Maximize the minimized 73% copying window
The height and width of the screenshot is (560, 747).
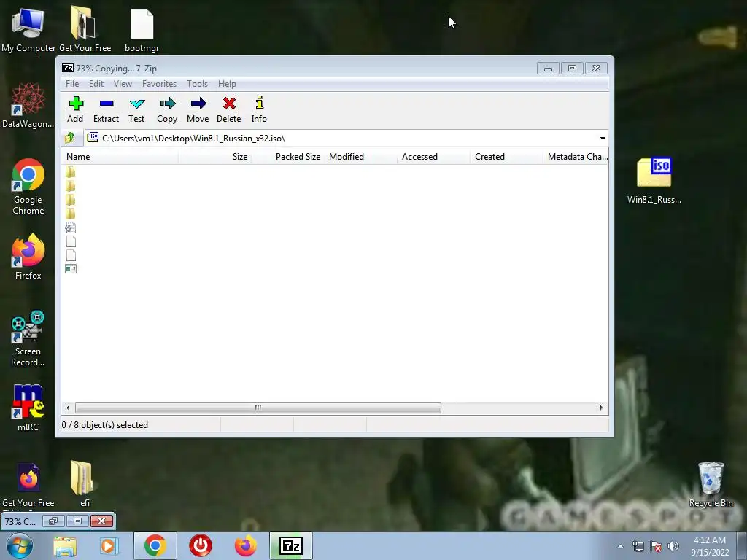tap(77, 521)
